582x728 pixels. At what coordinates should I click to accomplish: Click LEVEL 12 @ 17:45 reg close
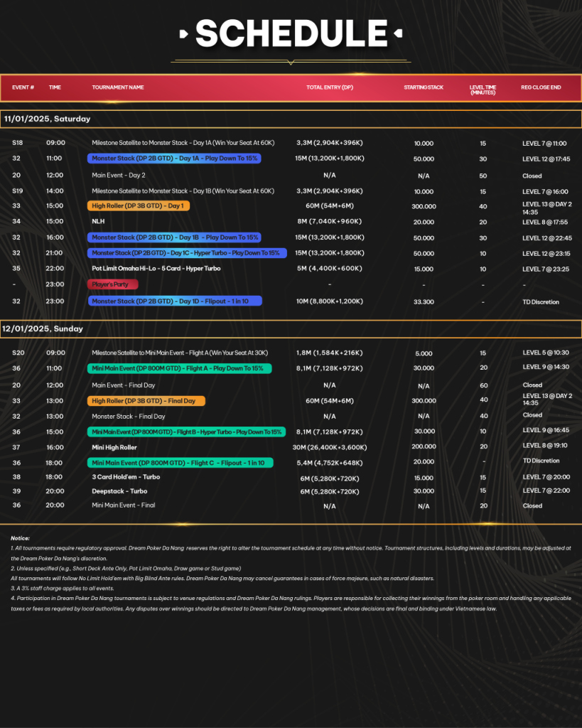tap(546, 159)
